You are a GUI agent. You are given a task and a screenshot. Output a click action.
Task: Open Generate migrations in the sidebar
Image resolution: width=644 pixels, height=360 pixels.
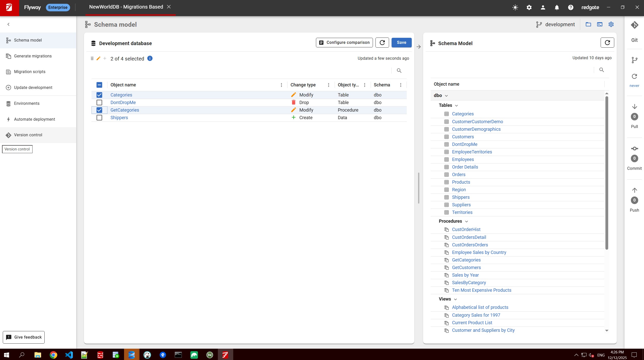click(x=33, y=56)
